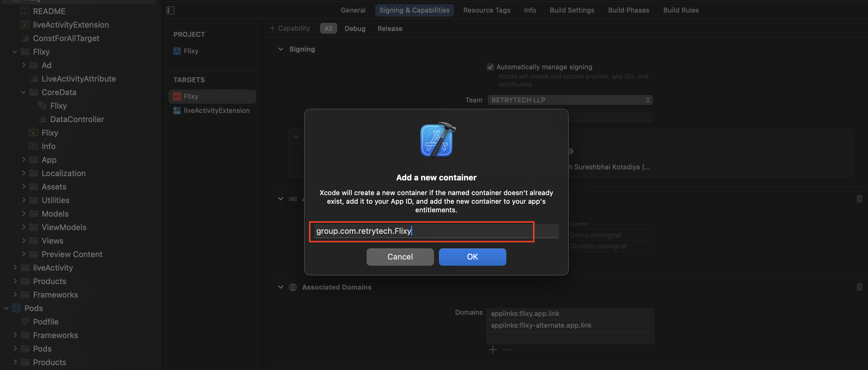
Task: Click the Flixy project under PROJECT section
Action: click(192, 51)
